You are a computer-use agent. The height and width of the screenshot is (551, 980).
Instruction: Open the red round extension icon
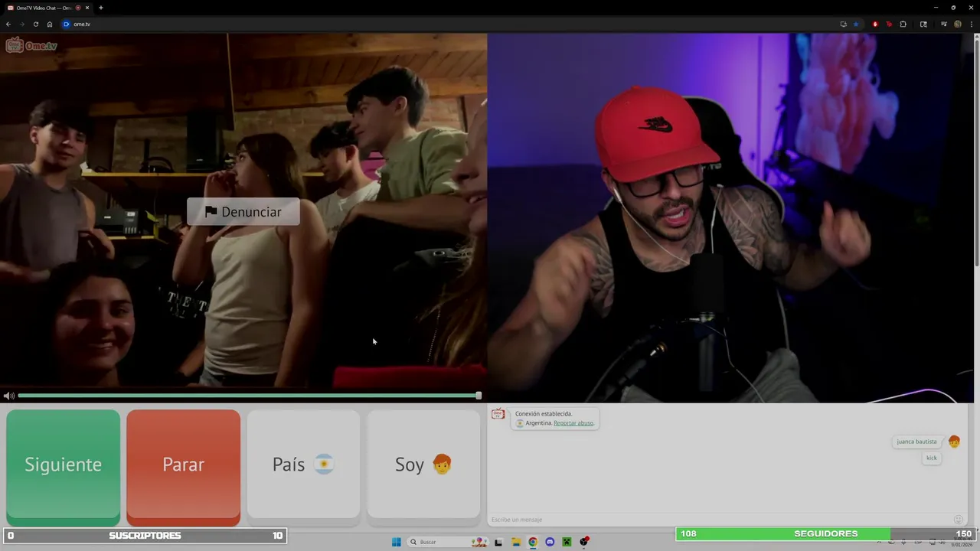(x=875, y=24)
